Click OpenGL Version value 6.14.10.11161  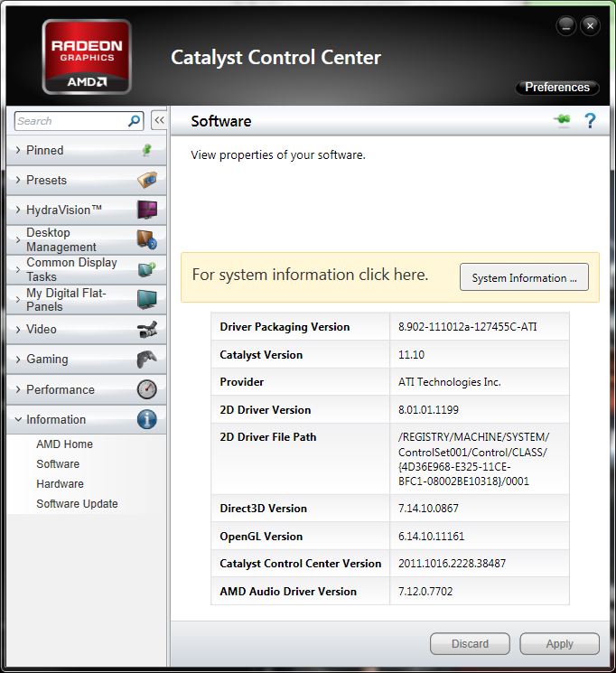pos(432,536)
